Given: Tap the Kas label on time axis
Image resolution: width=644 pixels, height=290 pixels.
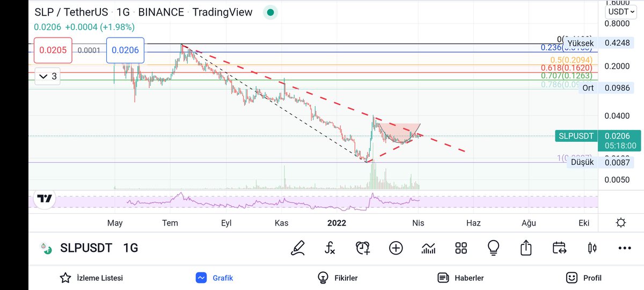Looking at the screenshot, I should coord(282,223).
